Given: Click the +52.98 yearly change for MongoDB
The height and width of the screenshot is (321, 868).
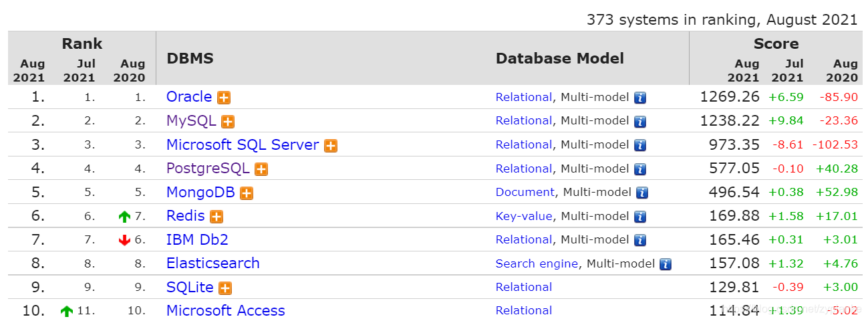Looking at the screenshot, I should click(837, 192).
